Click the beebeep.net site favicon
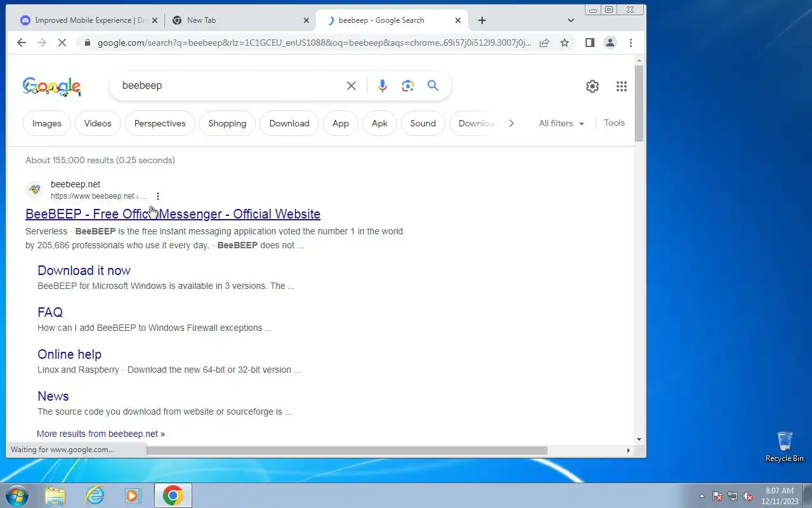Viewport: 812px width, 508px height. (x=35, y=189)
